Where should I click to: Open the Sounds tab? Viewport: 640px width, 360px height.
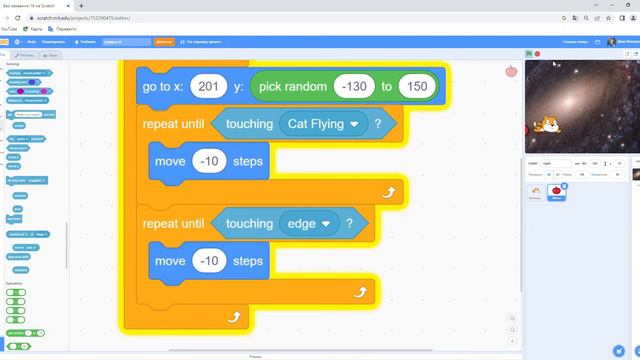(50, 55)
